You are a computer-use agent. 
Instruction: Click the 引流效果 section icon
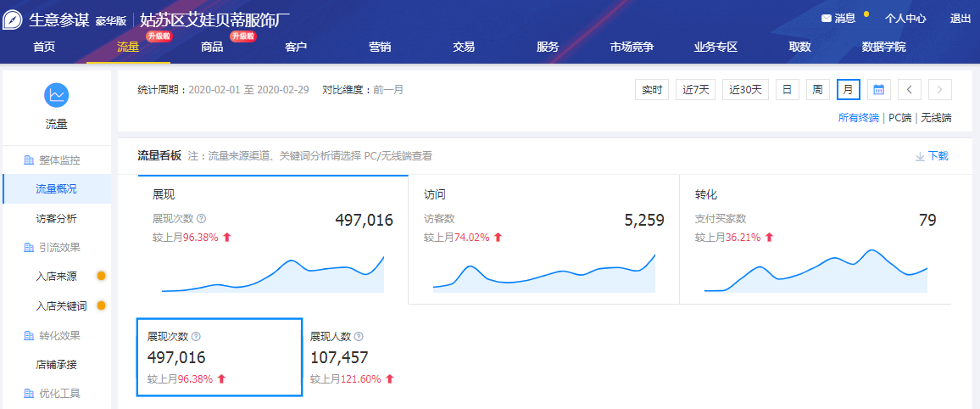[x=28, y=248]
